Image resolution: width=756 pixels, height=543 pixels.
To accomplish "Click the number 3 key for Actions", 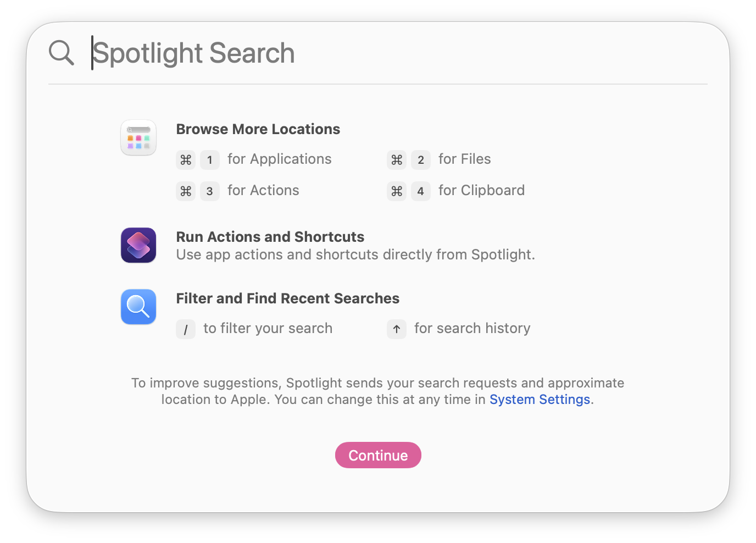I will pyautogui.click(x=210, y=191).
